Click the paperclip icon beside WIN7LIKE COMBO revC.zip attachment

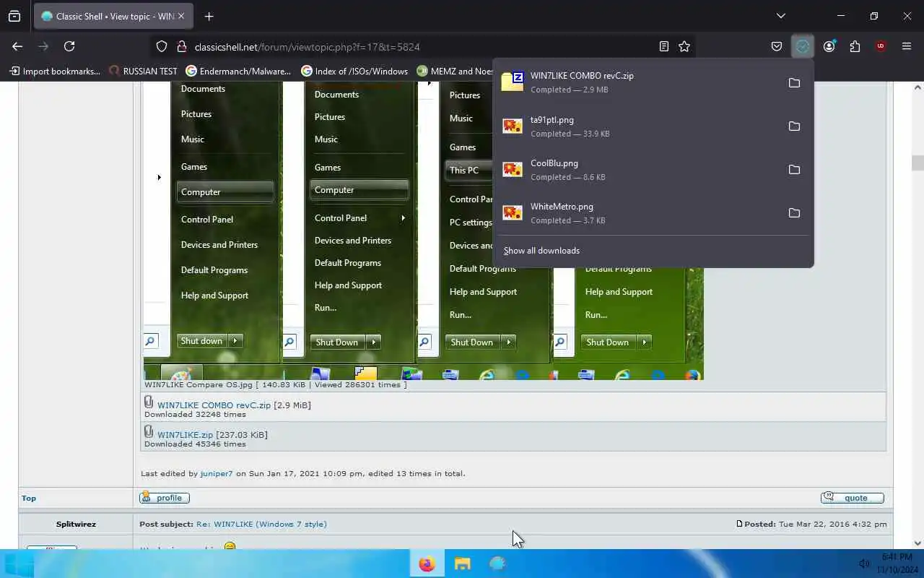tap(149, 402)
